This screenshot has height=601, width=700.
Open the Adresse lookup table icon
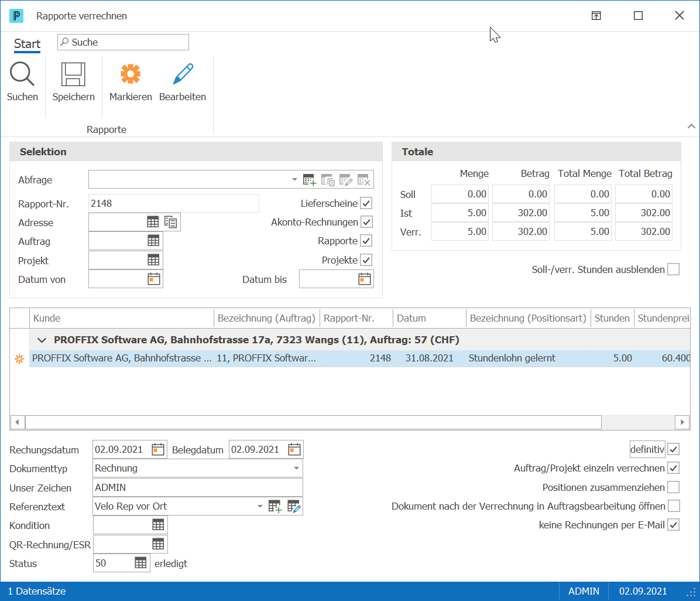click(x=153, y=222)
